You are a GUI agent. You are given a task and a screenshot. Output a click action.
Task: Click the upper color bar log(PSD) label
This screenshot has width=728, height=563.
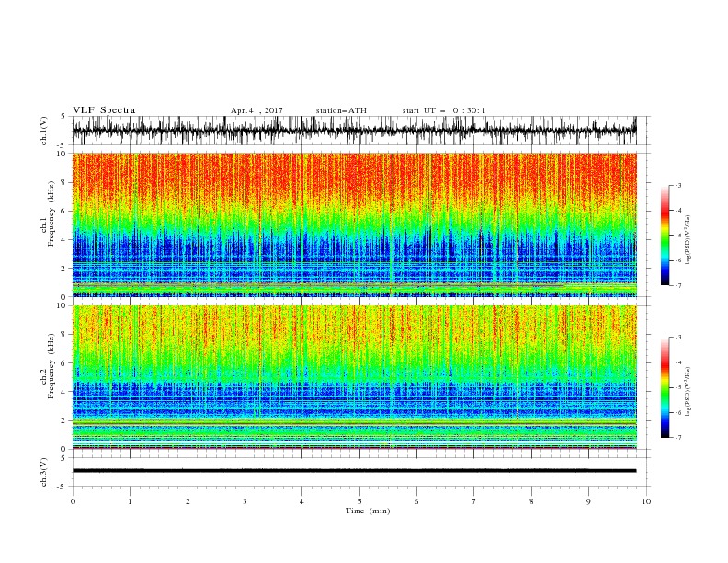[x=688, y=239]
